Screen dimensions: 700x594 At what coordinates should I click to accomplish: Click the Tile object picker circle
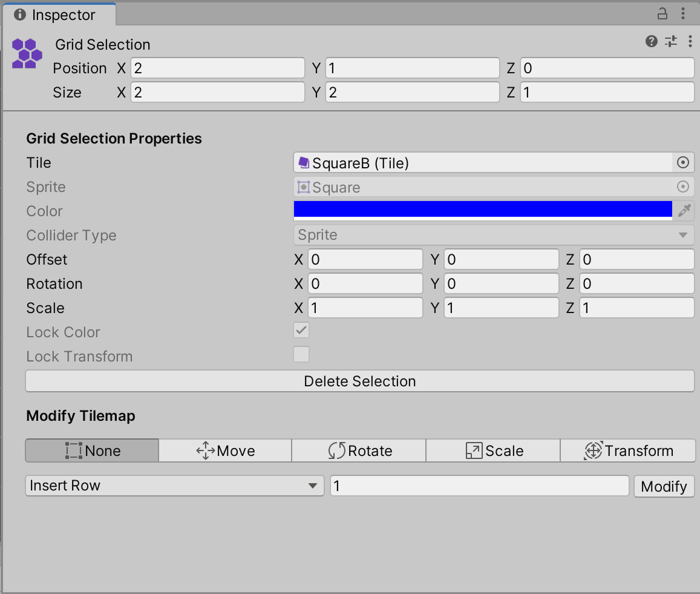coord(683,163)
